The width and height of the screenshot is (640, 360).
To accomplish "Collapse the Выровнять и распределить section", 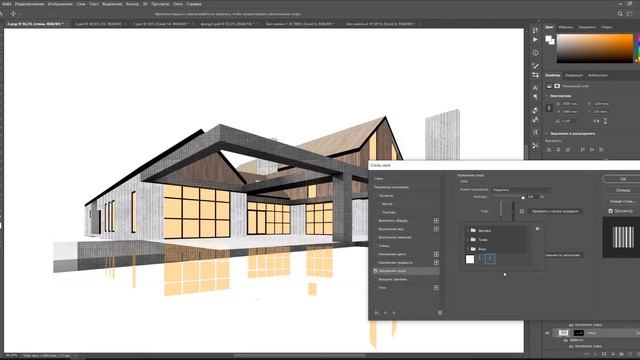I will pos(547,133).
